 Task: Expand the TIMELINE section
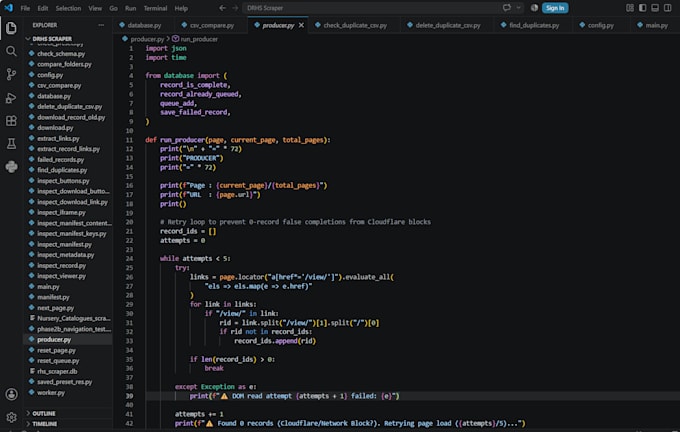click(44, 424)
